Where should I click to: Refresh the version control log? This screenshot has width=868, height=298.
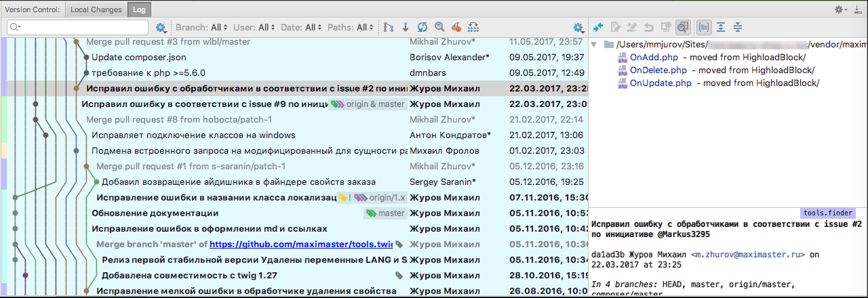click(x=422, y=27)
